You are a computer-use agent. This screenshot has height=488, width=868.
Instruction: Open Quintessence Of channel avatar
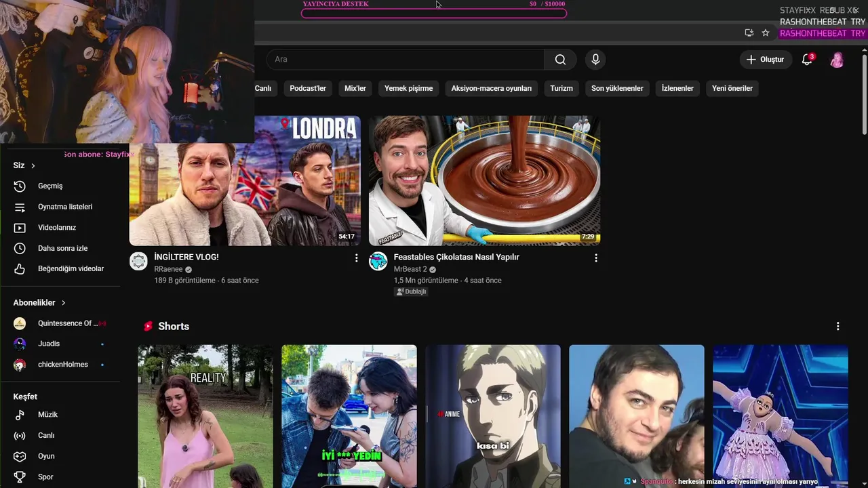point(20,323)
